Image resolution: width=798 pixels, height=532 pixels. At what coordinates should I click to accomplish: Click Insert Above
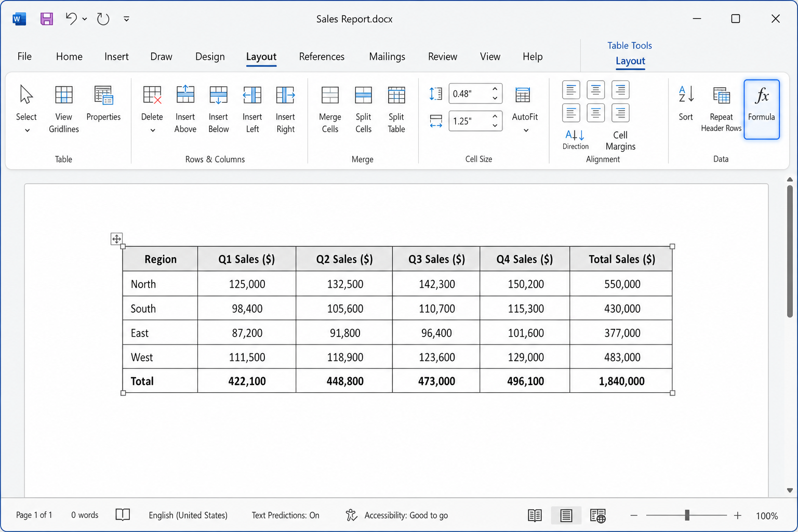point(185,109)
